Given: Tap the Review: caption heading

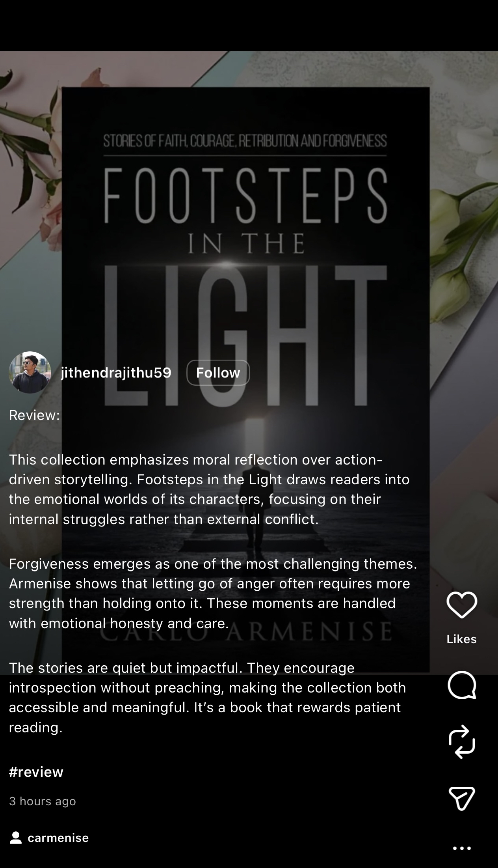Looking at the screenshot, I should [x=34, y=415].
